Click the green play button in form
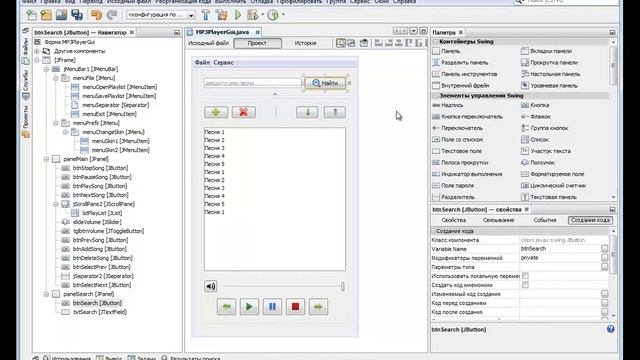Viewport: 640px width, 360px height. pos(249,307)
